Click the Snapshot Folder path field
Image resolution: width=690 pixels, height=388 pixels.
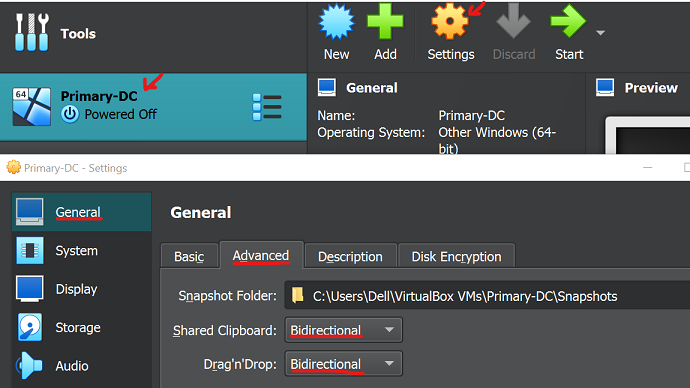point(487,296)
